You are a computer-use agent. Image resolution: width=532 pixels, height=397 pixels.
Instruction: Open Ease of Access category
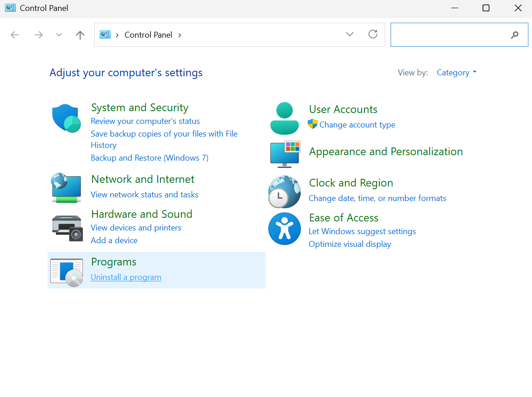click(x=343, y=218)
